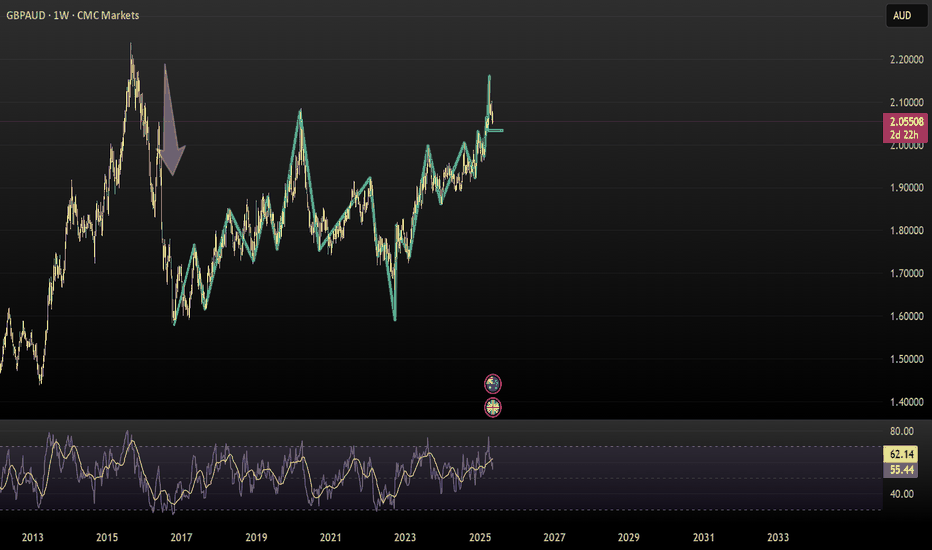The height and width of the screenshot is (550, 932).
Task: Click the 2015 time axis label
Action: coord(107,538)
